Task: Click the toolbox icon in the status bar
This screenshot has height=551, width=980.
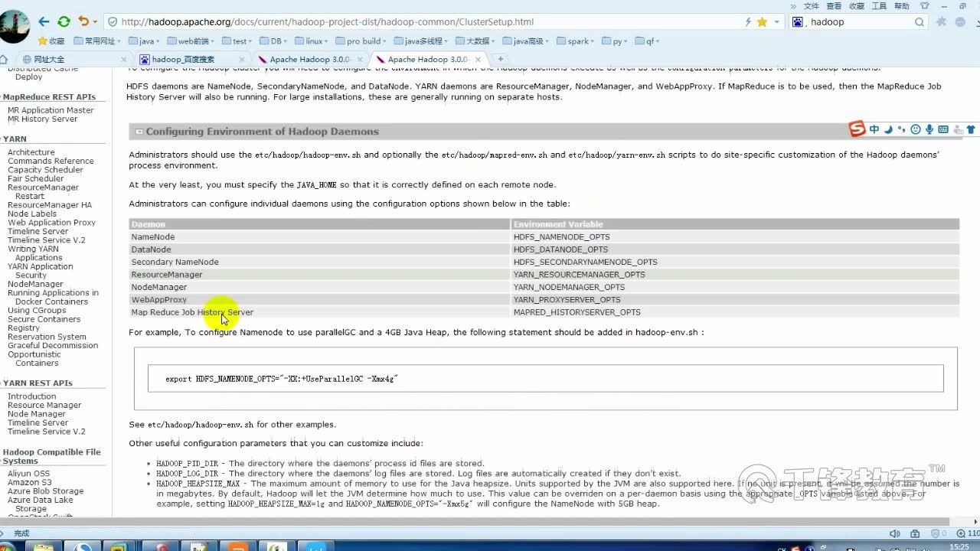Action: click(913, 533)
